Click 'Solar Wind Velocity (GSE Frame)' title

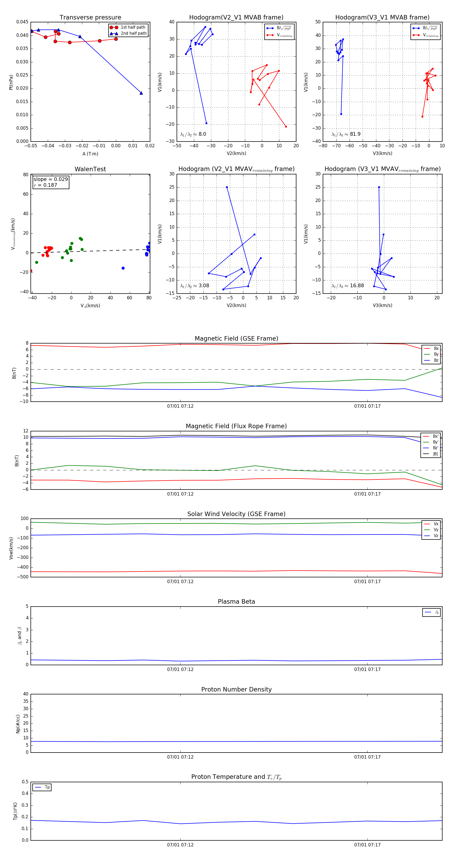[236, 514]
